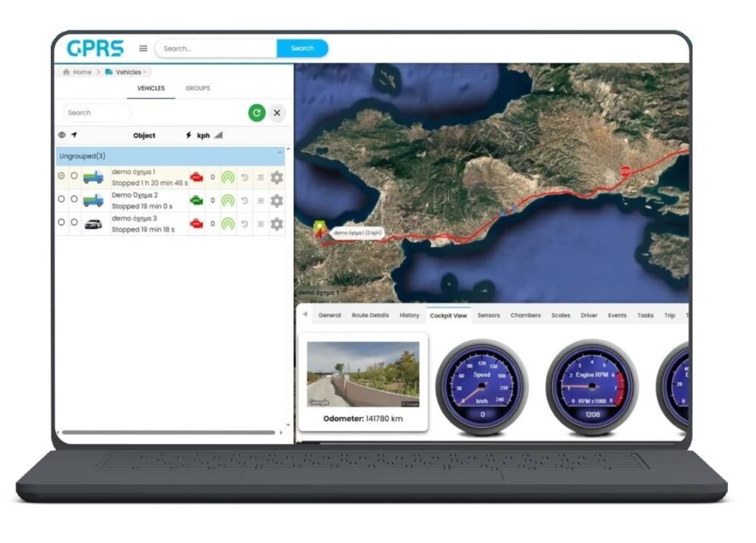Screen dimensions: 756x543
Task: Switch to the Sensors tab
Action: 488,316
